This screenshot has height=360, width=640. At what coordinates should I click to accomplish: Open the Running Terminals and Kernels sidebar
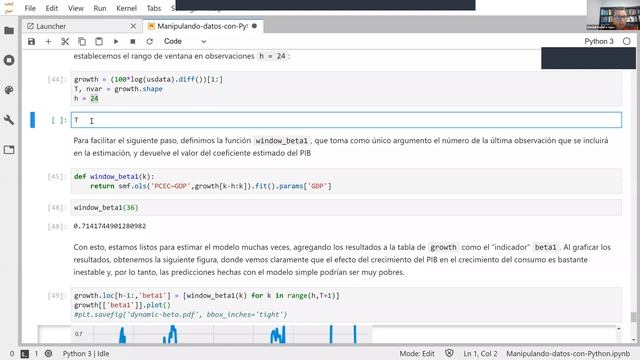[x=9, y=60]
